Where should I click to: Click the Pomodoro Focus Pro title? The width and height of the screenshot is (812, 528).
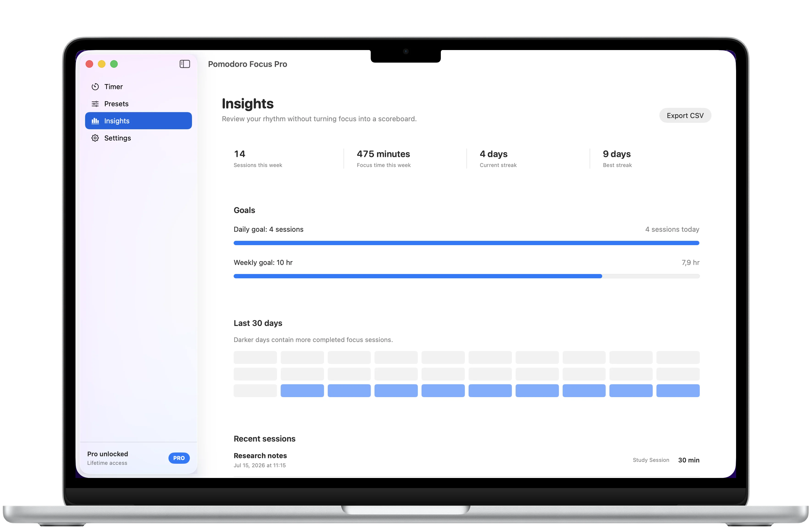tap(247, 64)
